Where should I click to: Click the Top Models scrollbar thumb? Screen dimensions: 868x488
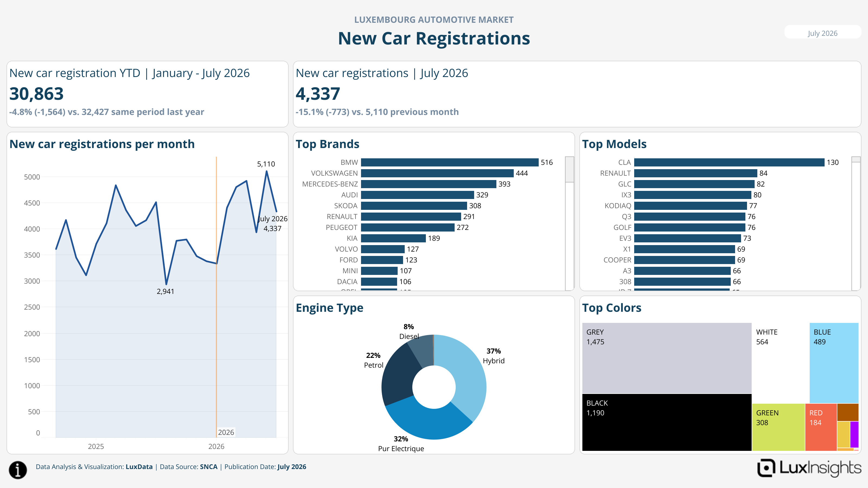click(x=856, y=159)
